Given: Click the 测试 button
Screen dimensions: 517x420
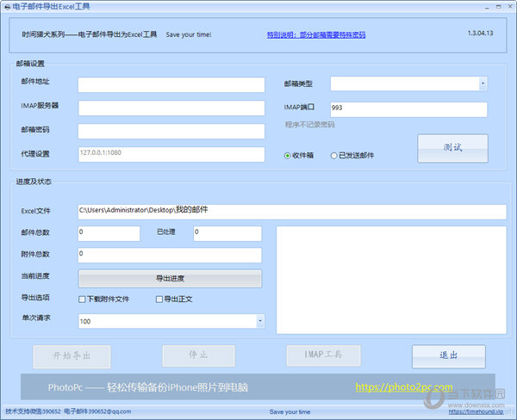Looking at the screenshot, I should click(452, 148).
